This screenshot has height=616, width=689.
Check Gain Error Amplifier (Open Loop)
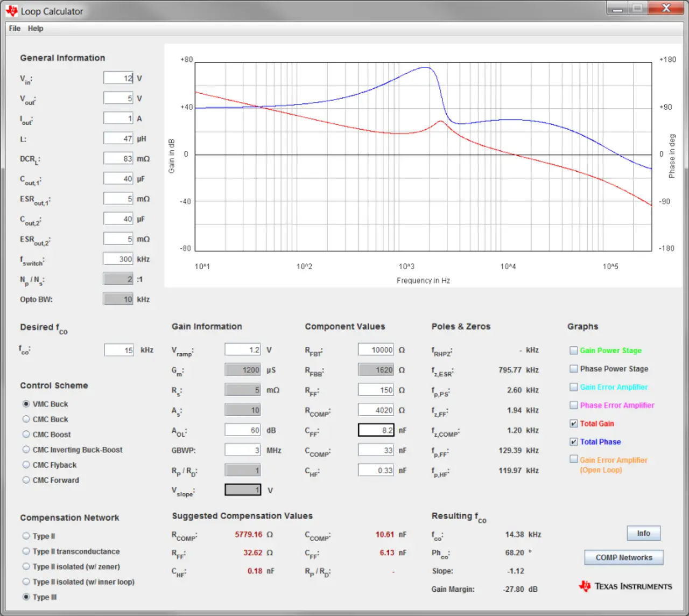(574, 459)
